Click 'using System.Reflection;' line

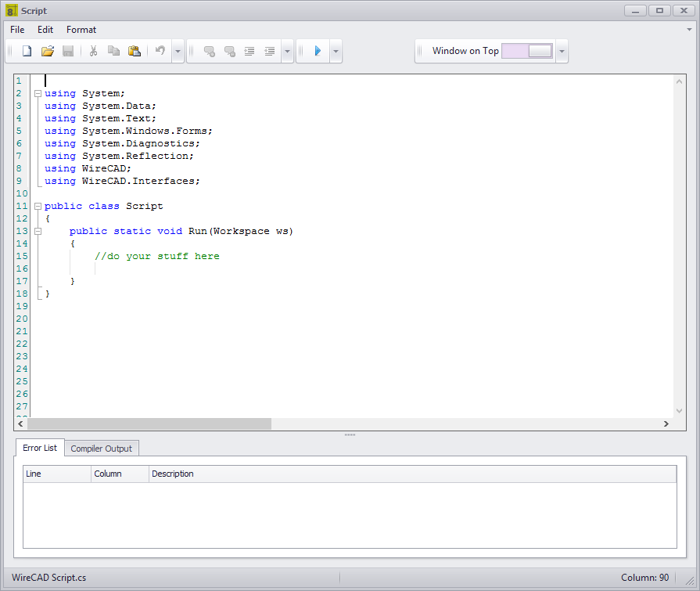[119, 156]
